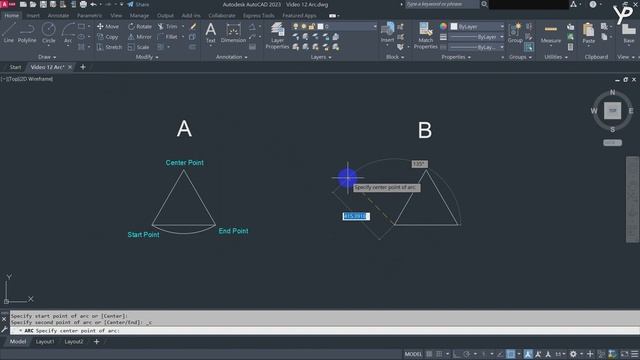Click the Share button

point(138,4)
